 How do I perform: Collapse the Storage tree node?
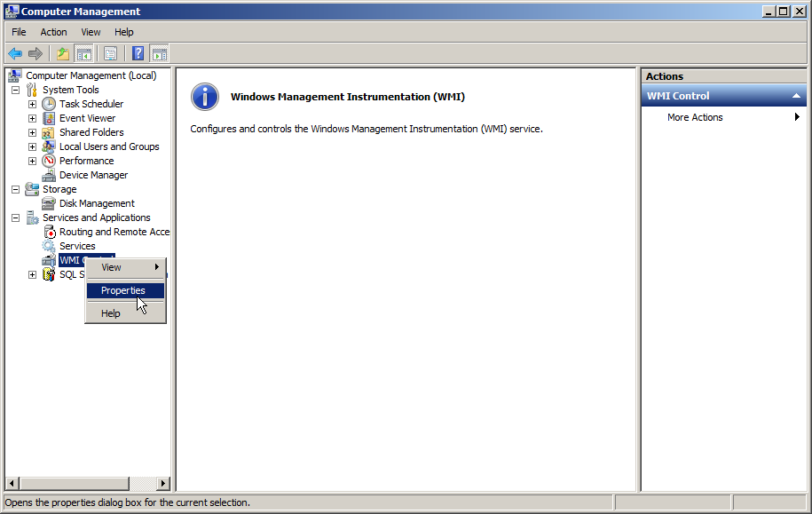[x=15, y=189]
